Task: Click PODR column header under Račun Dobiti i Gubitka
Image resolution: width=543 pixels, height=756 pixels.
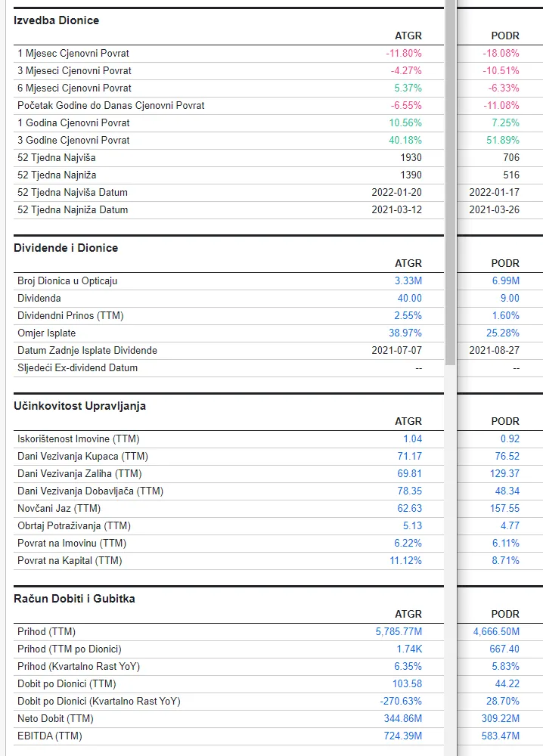Action: 505,615
